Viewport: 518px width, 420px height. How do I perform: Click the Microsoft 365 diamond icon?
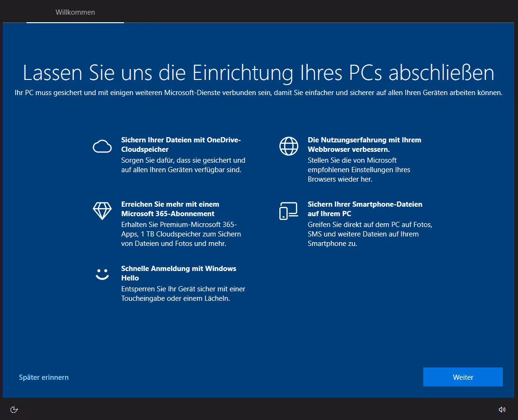coord(102,210)
